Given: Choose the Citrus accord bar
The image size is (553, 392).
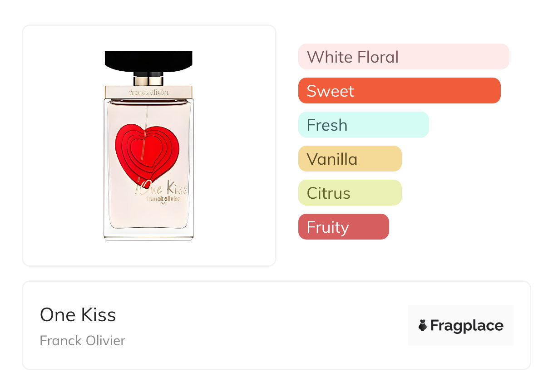Looking at the screenshot, I should 350,193.
